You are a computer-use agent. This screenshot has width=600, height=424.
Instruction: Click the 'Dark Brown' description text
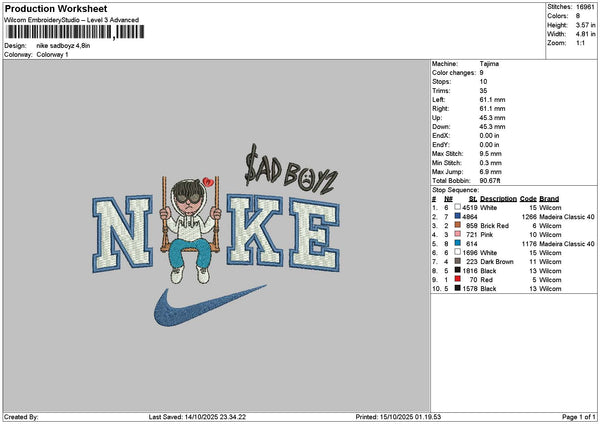click(x=497, y=262)
